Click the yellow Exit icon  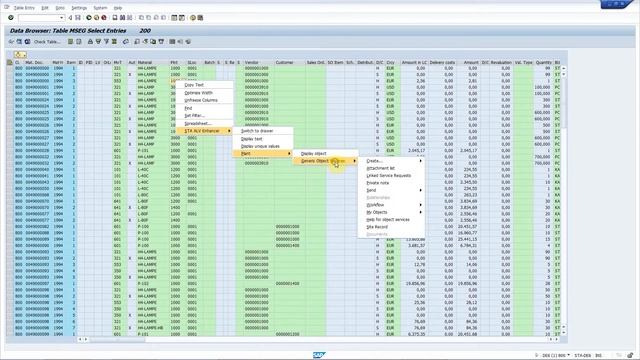(x=96, y=18)
